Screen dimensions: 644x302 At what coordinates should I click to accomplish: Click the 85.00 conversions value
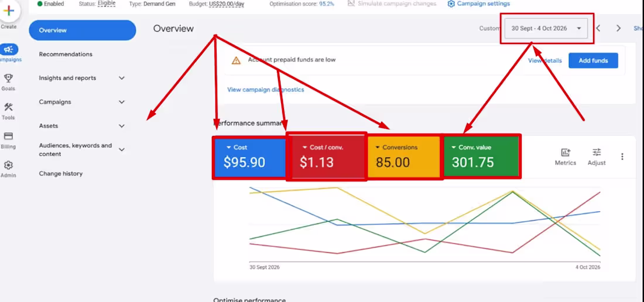point(393,162)
